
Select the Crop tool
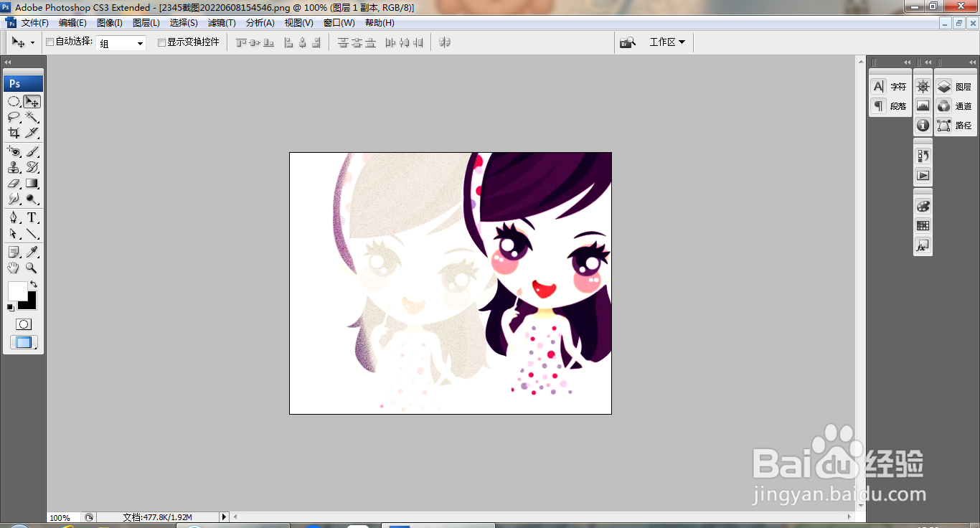coord(14,133)
